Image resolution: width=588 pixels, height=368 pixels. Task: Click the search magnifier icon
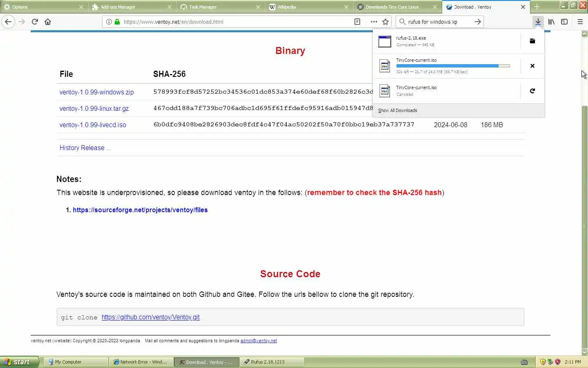[x=402, y=22]
